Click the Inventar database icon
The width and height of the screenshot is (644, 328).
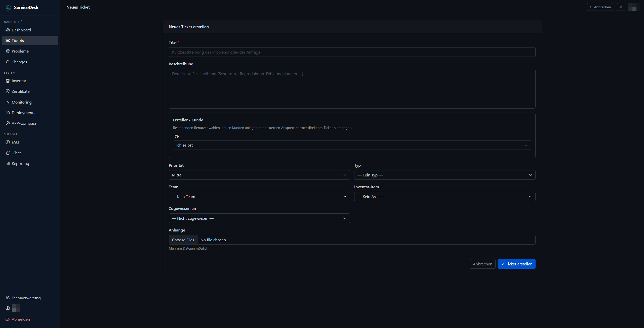8,81
